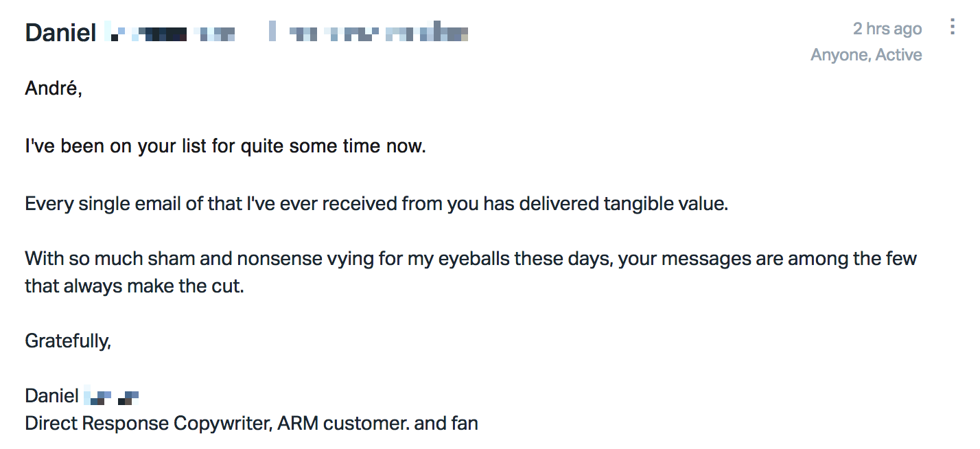Click the "Anyone, Active" status label
Screen dimensions: 980x449
pyautogui.click(x=866, y=55)
